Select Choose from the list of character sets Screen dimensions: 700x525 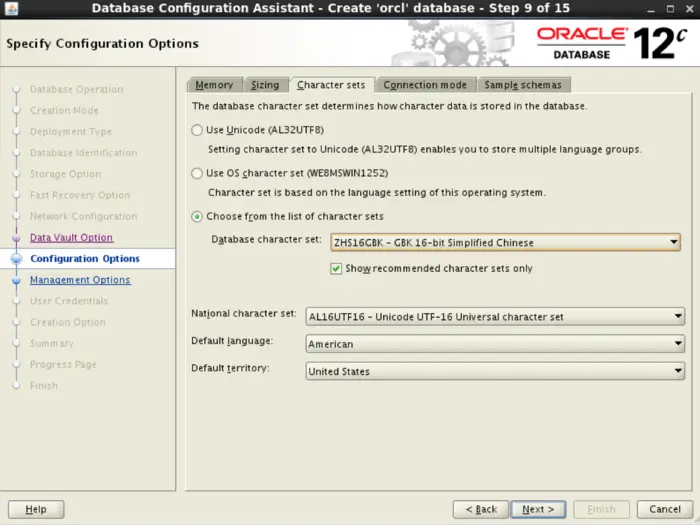pyautogui.click(x=197, y=217)
